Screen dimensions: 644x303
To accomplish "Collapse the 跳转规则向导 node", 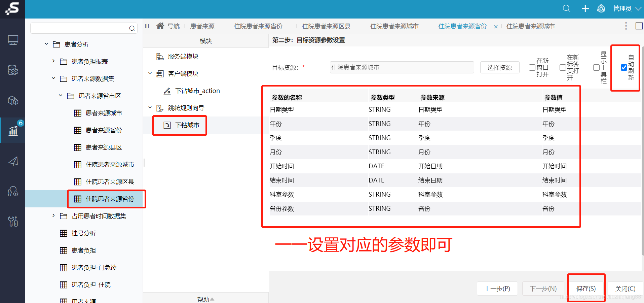I will click(x=150, y=108).
